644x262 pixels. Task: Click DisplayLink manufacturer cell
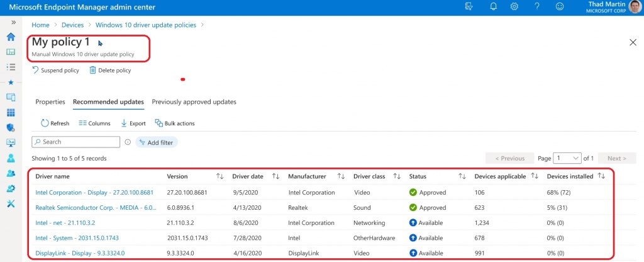tap(304, 253)
